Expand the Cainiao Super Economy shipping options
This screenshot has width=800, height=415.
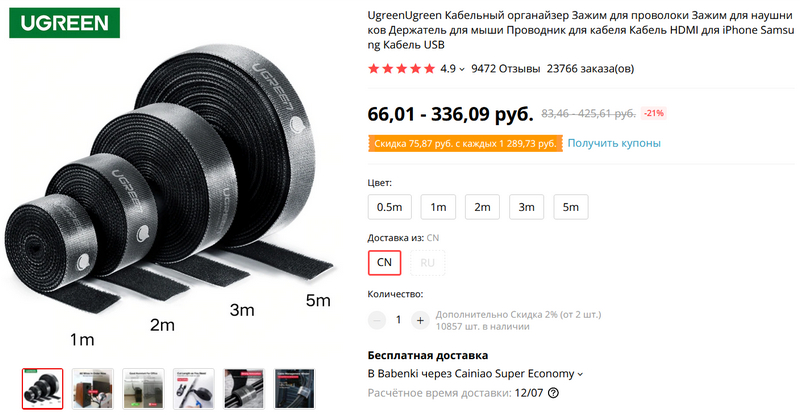coord(581,374)
